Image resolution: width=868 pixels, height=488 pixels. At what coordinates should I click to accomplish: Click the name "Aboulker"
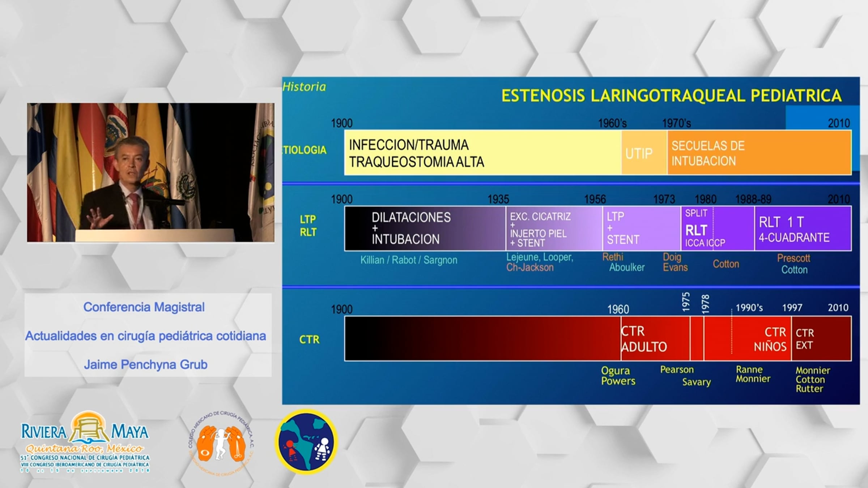627,267
